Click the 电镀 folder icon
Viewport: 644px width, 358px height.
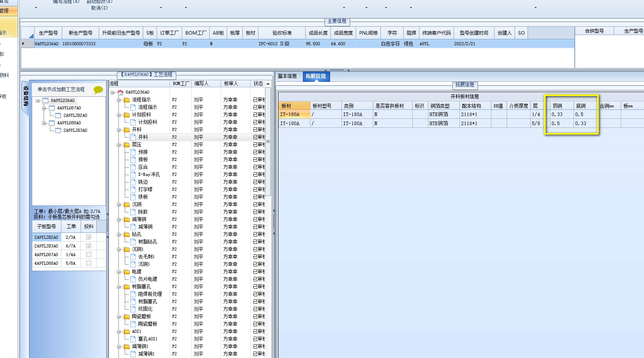pos(127,272)
